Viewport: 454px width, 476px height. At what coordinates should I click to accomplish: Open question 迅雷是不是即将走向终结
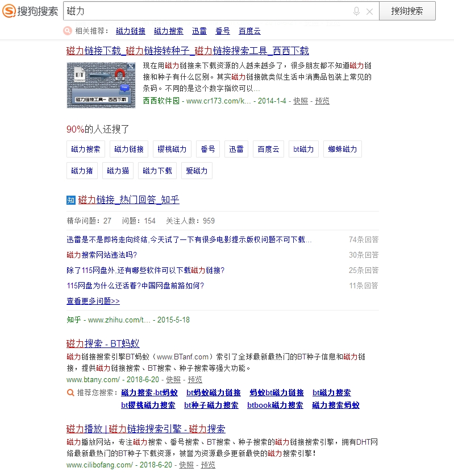[x=189, y=240]
